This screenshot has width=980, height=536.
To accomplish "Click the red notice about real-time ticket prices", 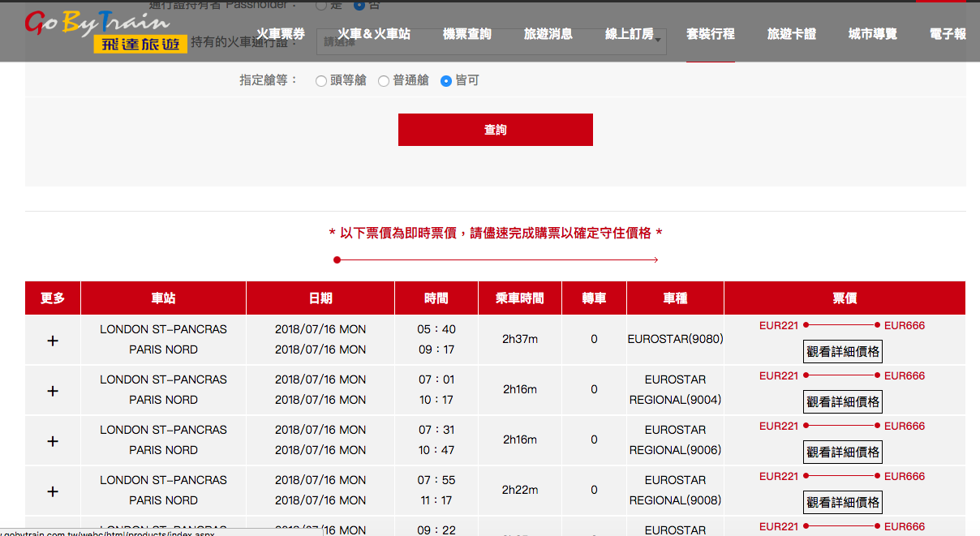I will (496, 234).
